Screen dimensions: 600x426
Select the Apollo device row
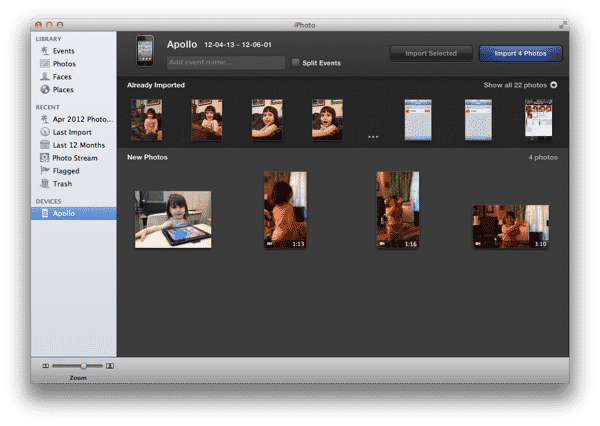pos(74,213)
